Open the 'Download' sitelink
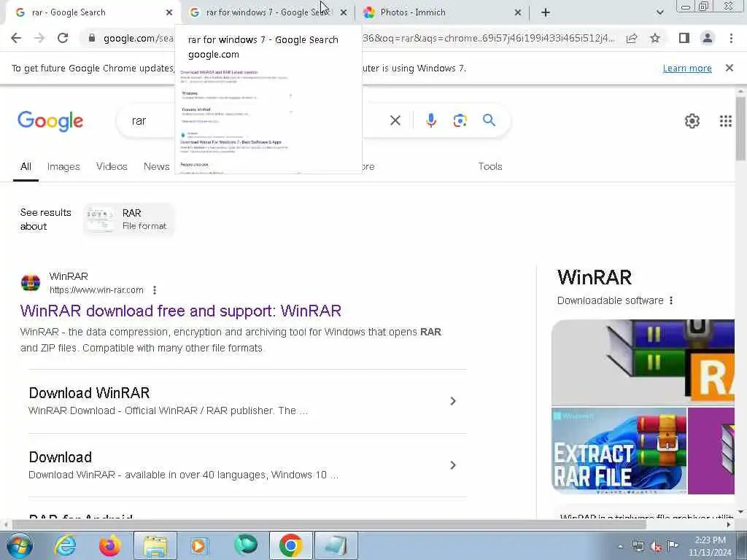 pos(60,457)
